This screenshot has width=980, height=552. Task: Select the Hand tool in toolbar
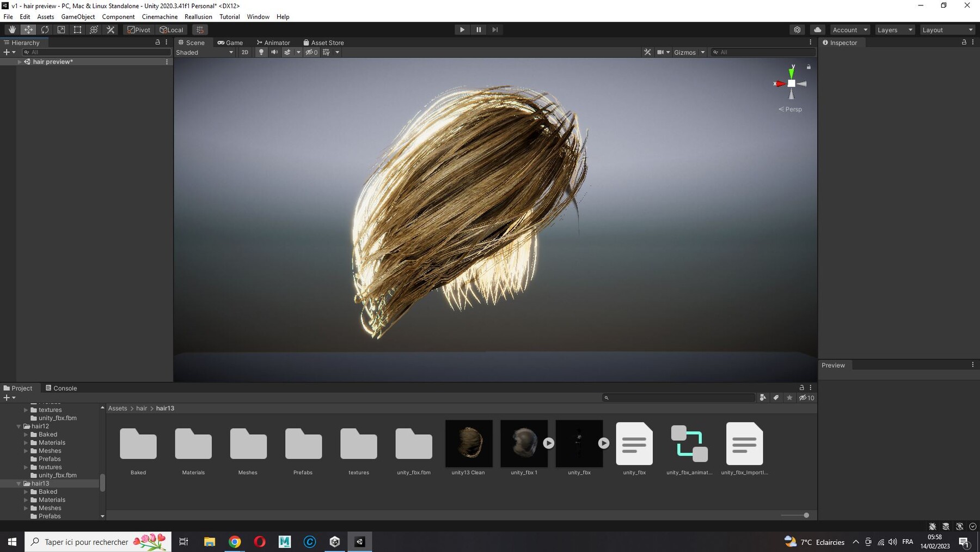(12, 30)
